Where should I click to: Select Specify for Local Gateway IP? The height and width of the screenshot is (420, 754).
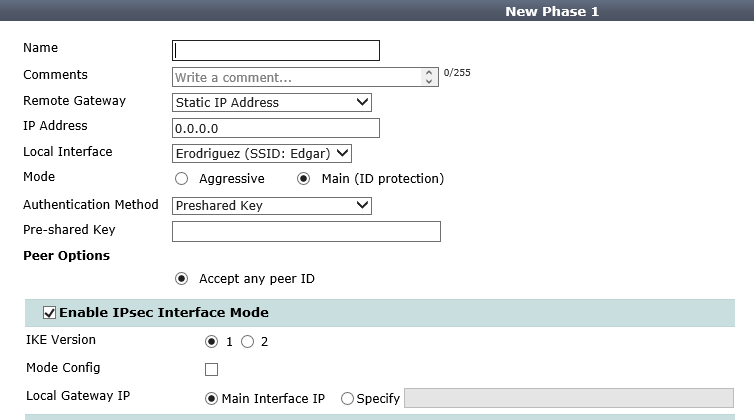coord(347,398)
